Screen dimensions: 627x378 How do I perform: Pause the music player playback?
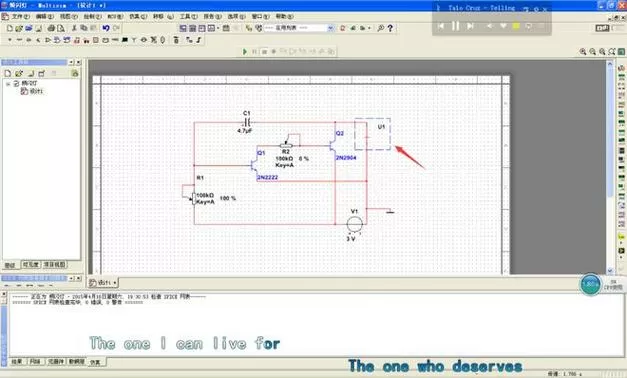[455, 26]
